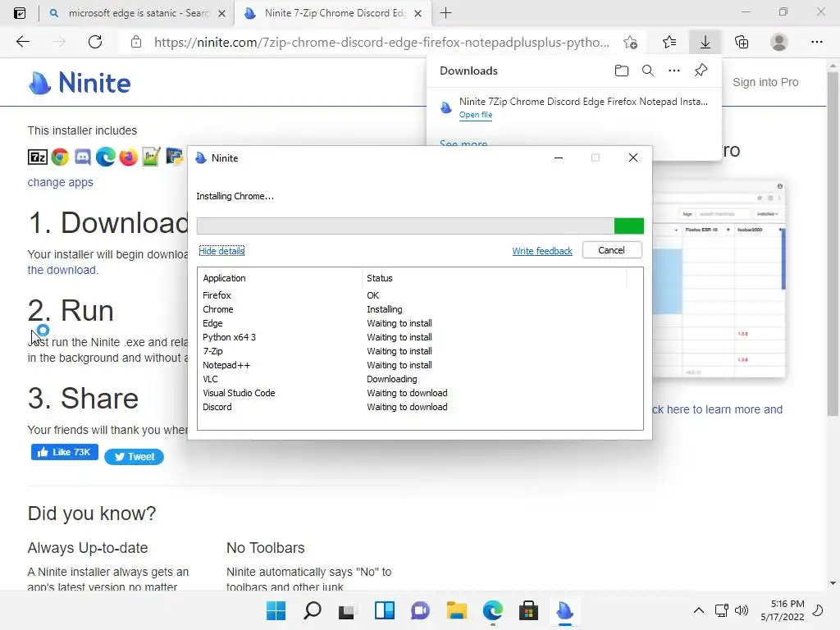This screenshot has width=840, height=630.
Task: Click 'the download.' link
Action: coord(62,270)
